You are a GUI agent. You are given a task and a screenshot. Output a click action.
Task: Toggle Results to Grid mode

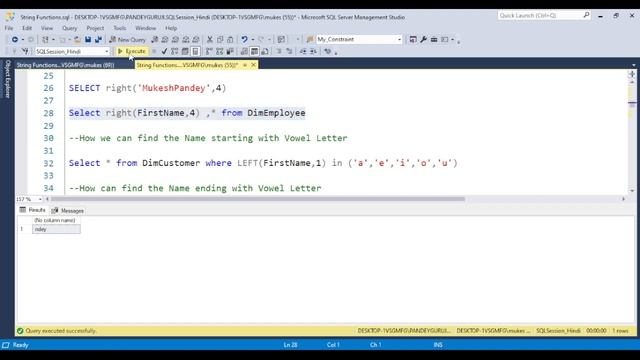(x=254, y=51)
